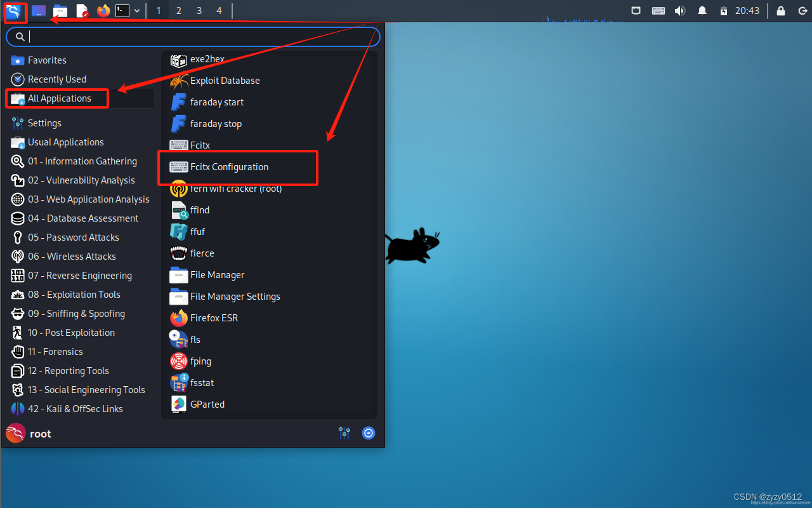
Task: Launch Firefox ESR from application list
Action: point(270,318)
